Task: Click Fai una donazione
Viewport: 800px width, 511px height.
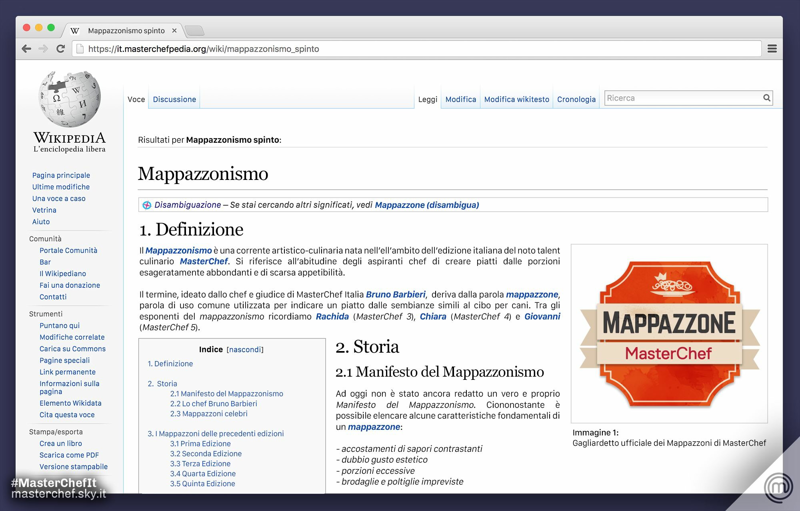Action: click(70, 285)
